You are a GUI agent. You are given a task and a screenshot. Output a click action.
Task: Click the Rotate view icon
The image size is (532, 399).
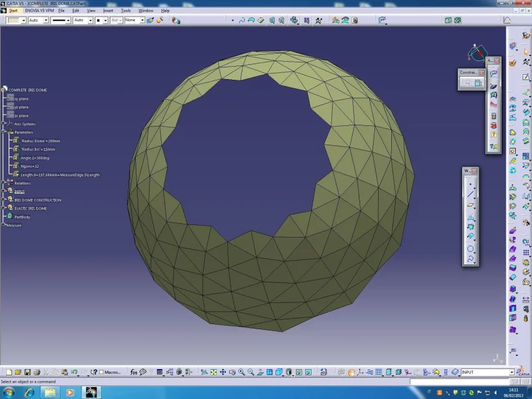(x=232, y=372)
